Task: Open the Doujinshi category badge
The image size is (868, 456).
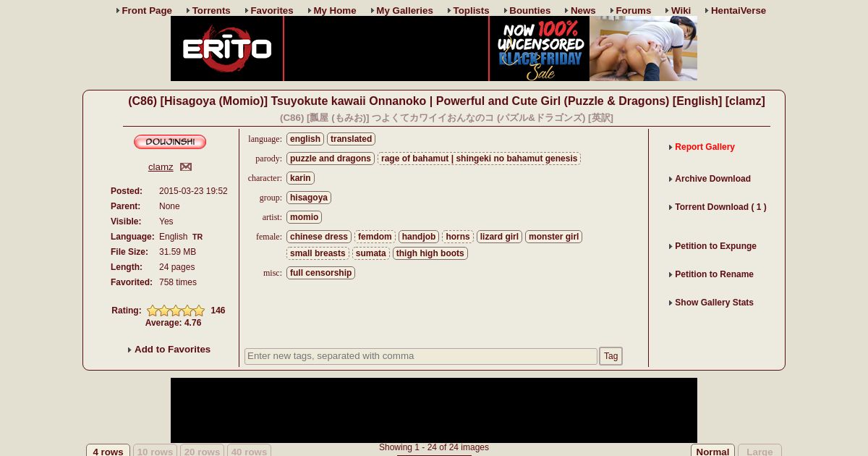Action: pyautogui.click(x=170, y=142)
